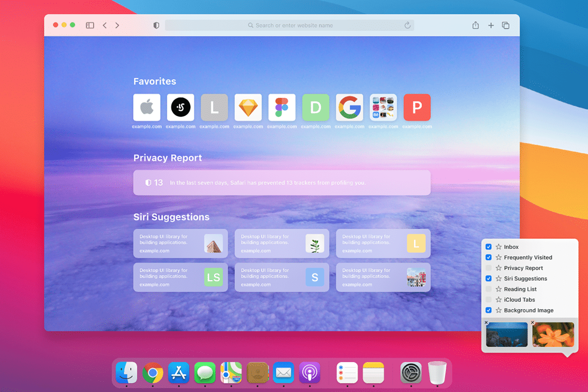This screenshot has width=588, height=392.
Task: Open the folder of bookmarks favorite
Action: [383, 107]
